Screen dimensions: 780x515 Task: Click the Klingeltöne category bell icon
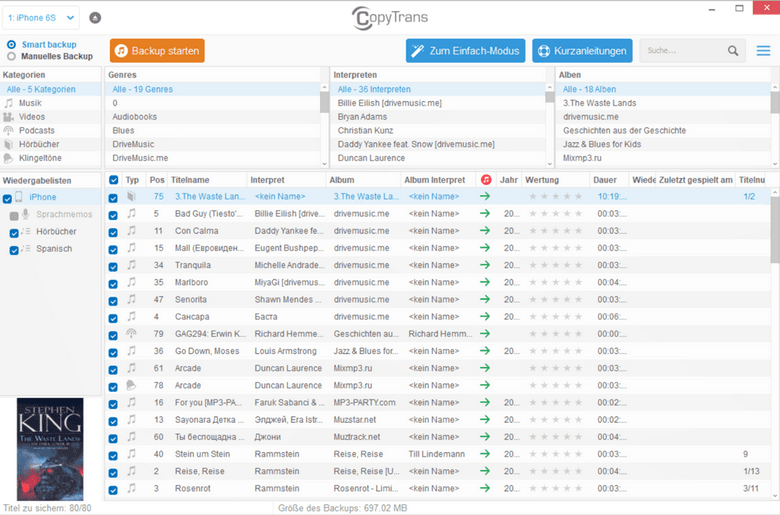[8, 158]
